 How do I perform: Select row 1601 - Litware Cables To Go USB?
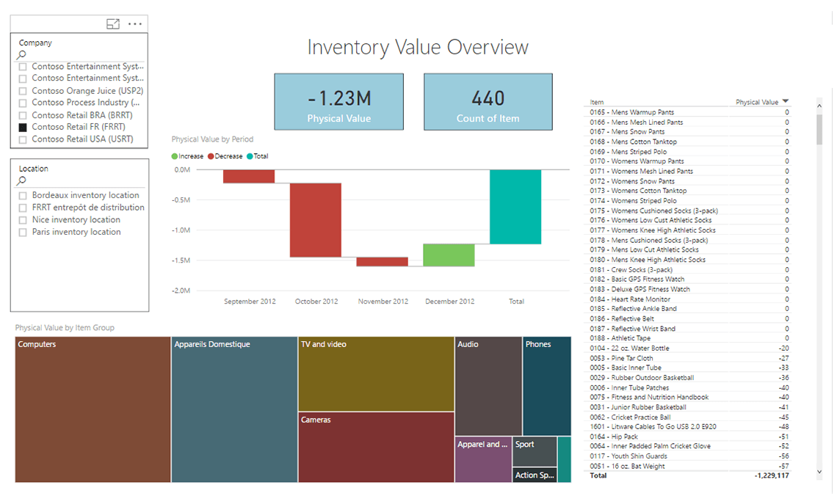coord(686,427)
